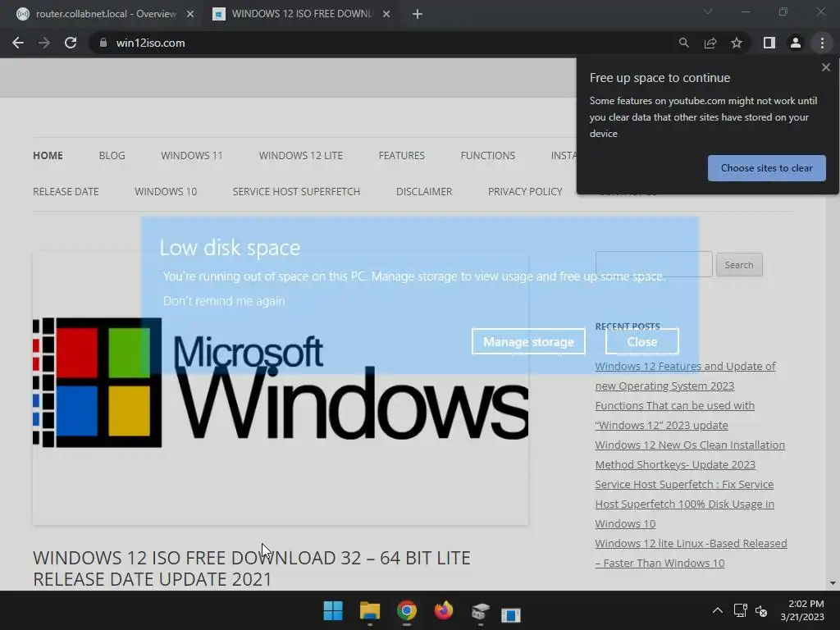Image resolution: width=840 pixels, height=630 pixels.
Task: Open the clock showing 2:02 PM
Action: pos(802,610)
